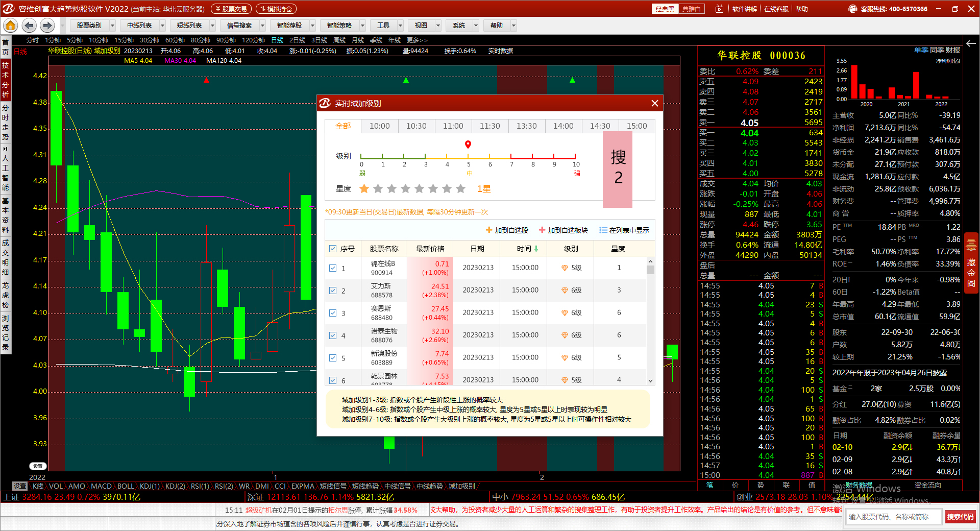The height and width of the screenshot is (531, 980).
Task: Open the 资金流向 tab at the bottom right
Action: tap(927, 485)
